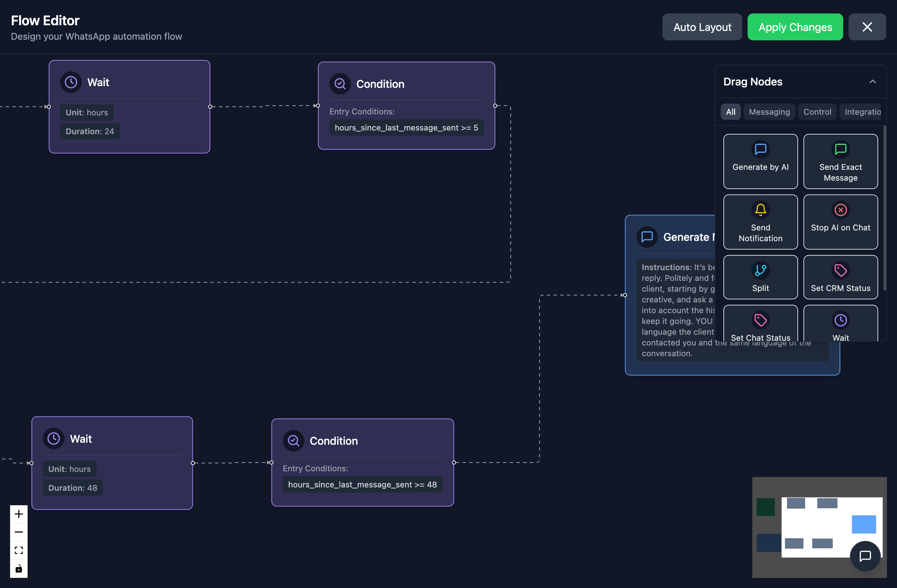897x588 pixels.
Task: Switch to the Messaging node tab
Action: [x=769, y=112]
